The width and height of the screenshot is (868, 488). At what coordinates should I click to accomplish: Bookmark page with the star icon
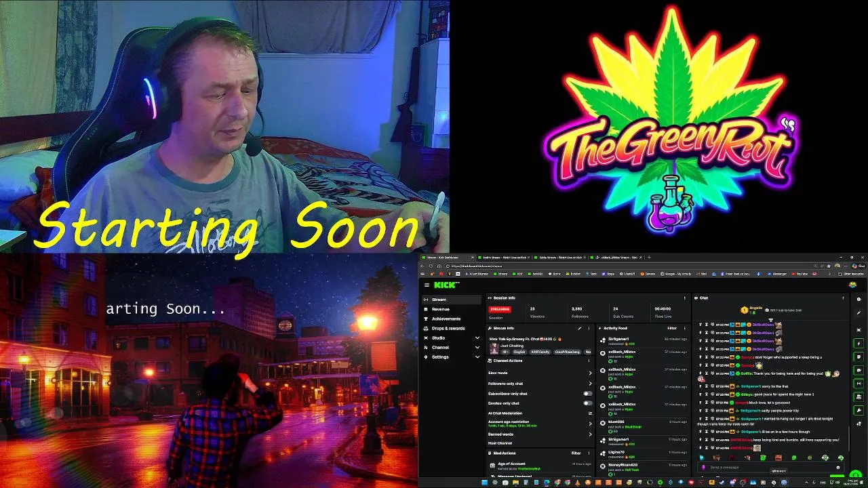[829, 266]
